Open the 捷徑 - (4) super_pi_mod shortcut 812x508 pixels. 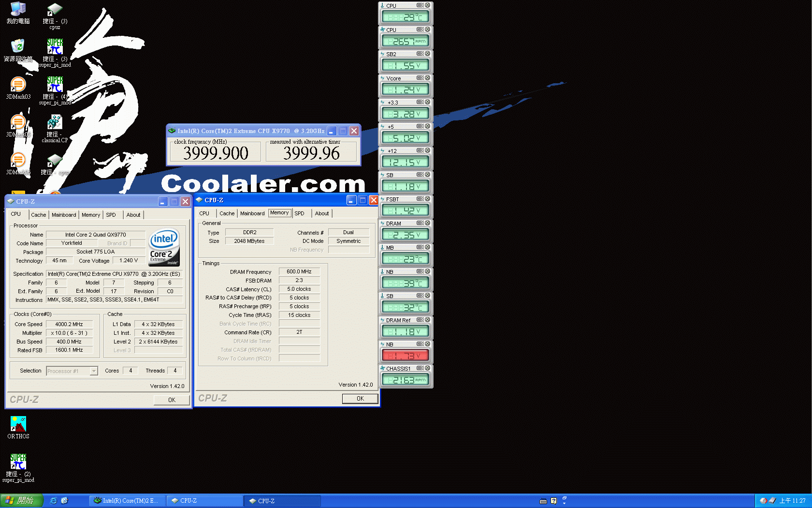[x=55, y=91]
